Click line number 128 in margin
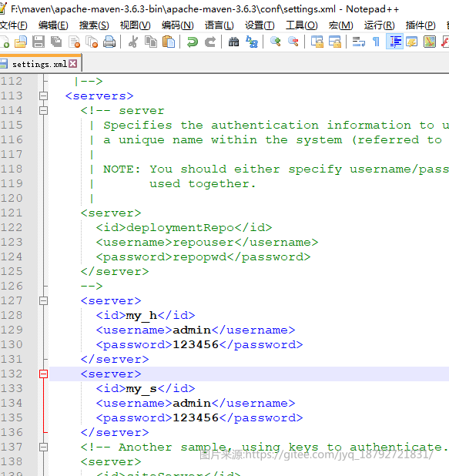The width and height of the screenshot is (449, 476). coord(12,316)
